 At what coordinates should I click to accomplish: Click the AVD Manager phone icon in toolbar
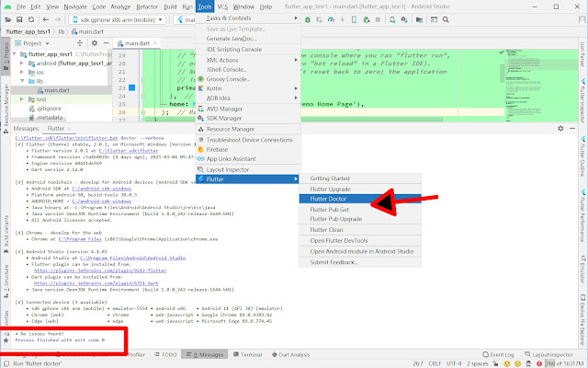tap(392, 19)
